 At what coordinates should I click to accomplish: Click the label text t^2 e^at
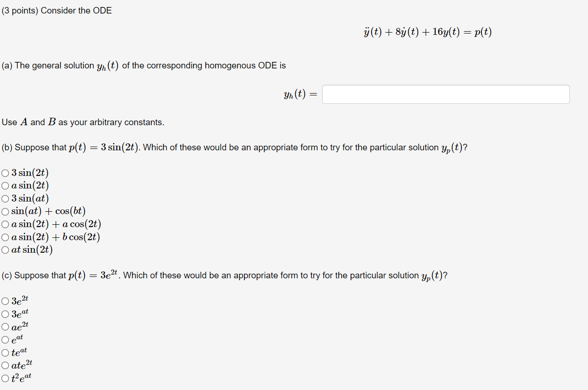[20, 377]
